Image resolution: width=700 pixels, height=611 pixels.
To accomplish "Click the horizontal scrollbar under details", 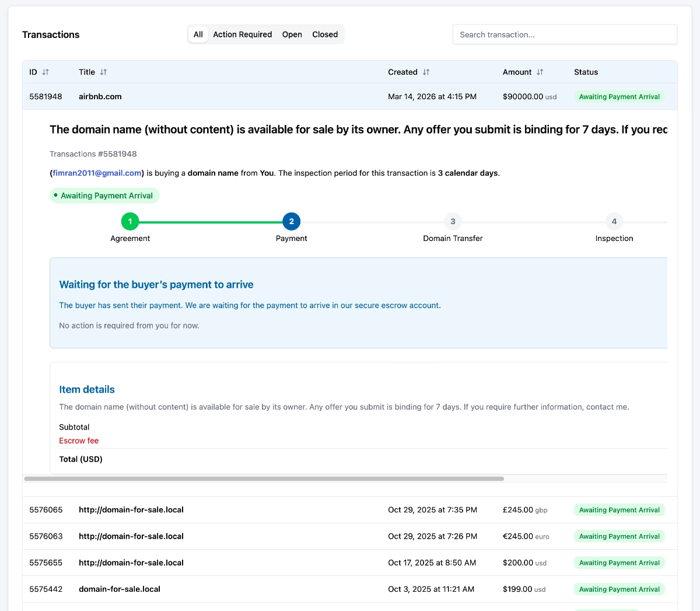I will point(264,479).
